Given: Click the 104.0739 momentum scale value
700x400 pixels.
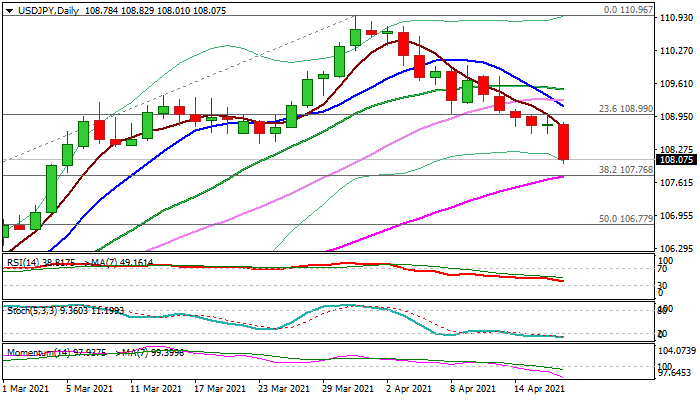Looking at the screenshot, I should [x=678, y=351].
